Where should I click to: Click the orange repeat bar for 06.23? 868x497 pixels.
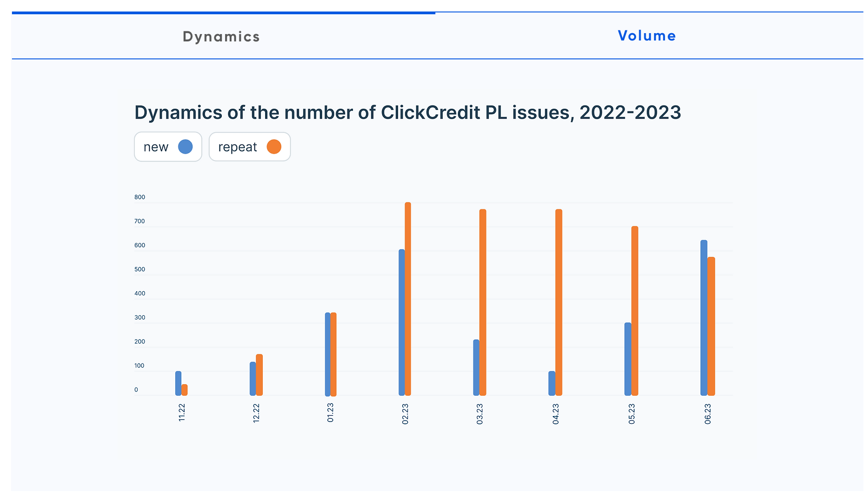click(x=711, y=326)
